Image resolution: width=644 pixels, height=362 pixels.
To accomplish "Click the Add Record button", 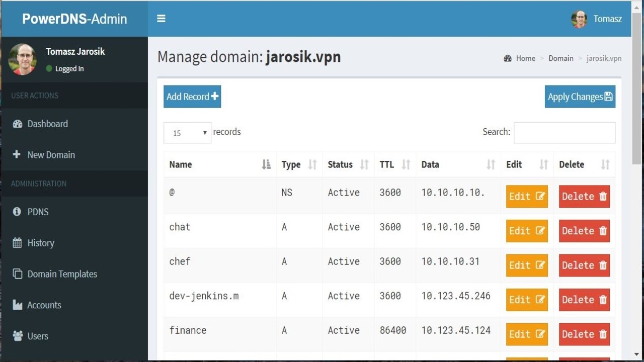I will click(x=192, y=97).
